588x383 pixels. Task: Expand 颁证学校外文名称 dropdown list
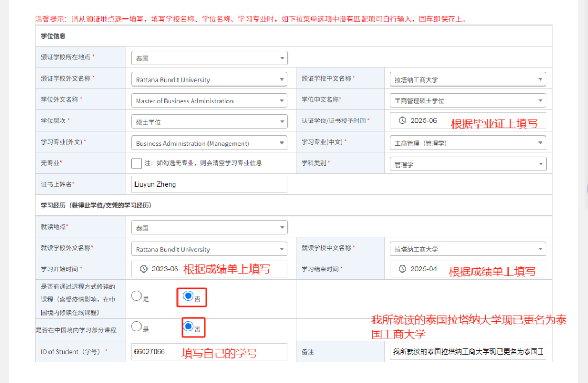click(x=209, y=79)
